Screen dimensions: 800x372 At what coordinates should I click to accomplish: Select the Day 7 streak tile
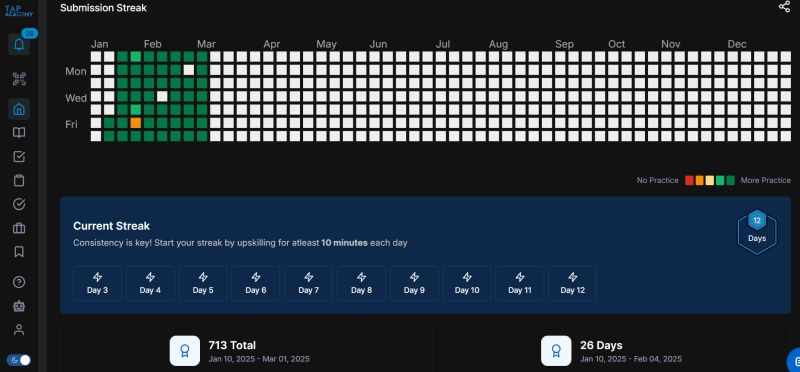309,283
